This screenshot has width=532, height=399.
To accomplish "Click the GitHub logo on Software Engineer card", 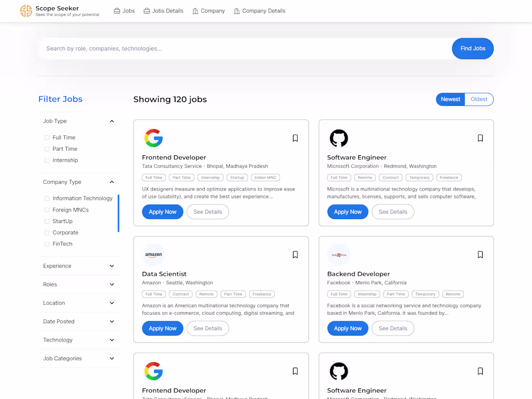I will 339,138.
